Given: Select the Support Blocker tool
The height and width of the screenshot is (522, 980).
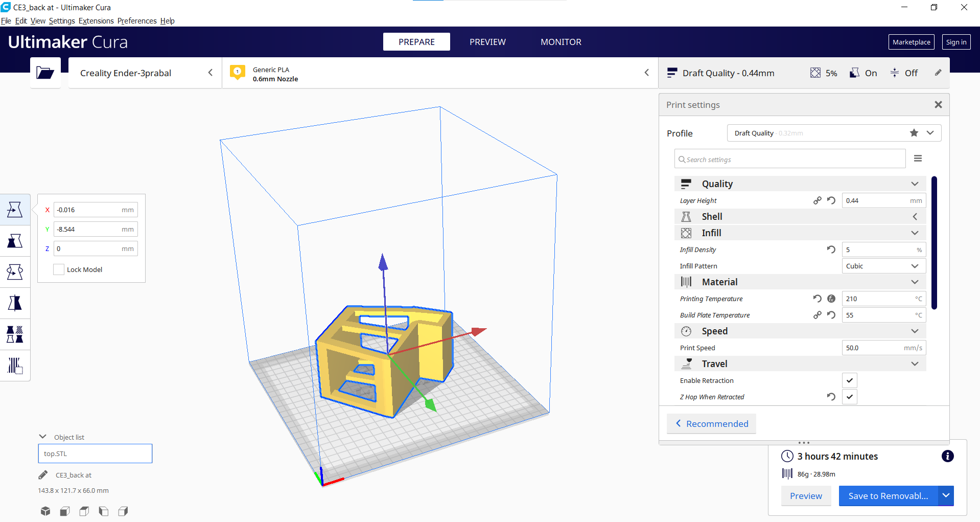Looking at the screenshot, I should coord(15,366).
